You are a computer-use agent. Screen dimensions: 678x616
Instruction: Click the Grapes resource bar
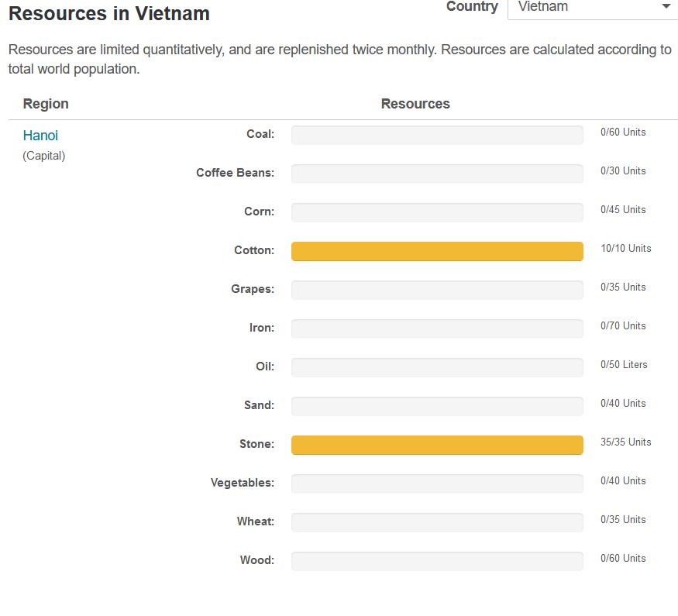pos(437,290)
